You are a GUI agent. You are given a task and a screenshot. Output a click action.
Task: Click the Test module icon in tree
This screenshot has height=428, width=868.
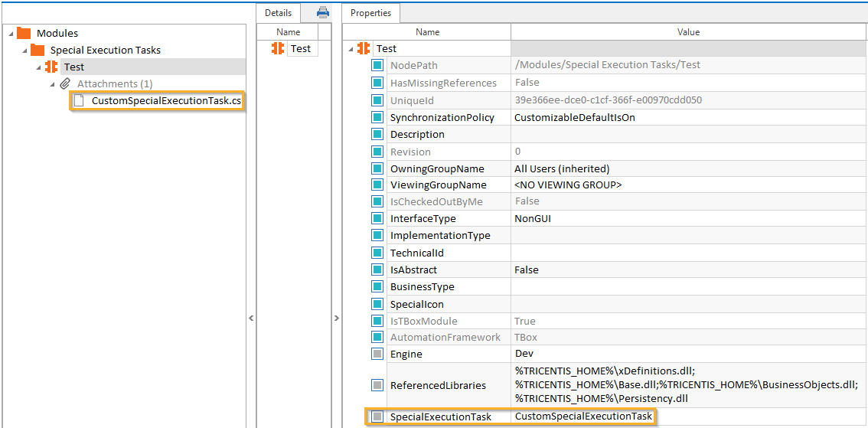pyautogui.click(x=51, y=67)
